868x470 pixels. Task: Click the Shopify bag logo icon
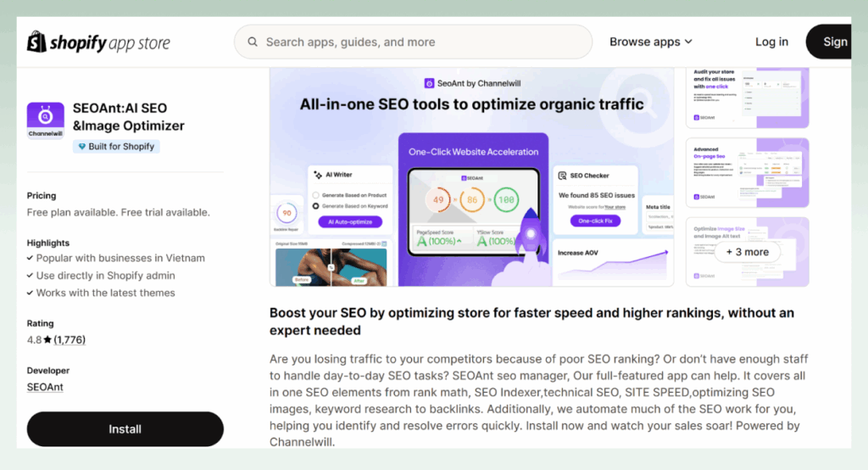36,42
